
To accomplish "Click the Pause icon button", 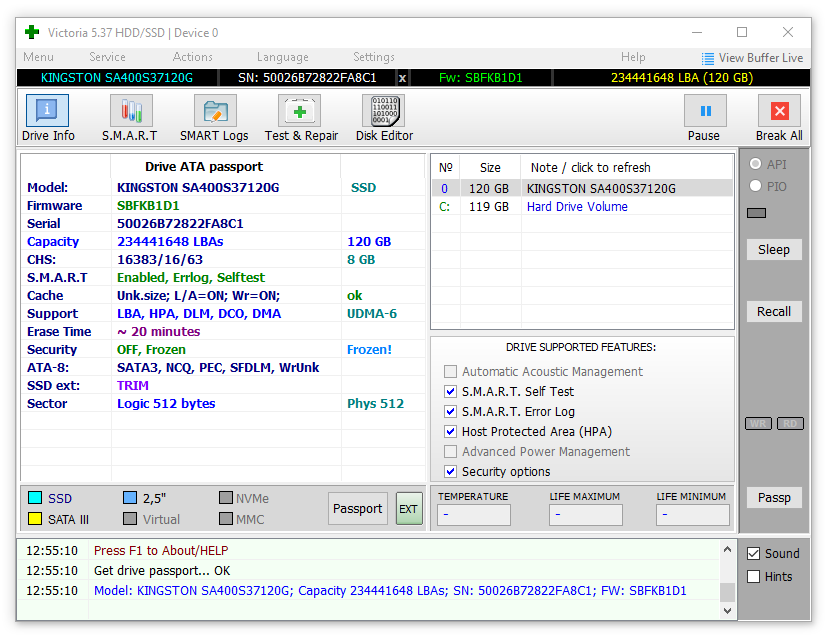I will click(705, 111).
